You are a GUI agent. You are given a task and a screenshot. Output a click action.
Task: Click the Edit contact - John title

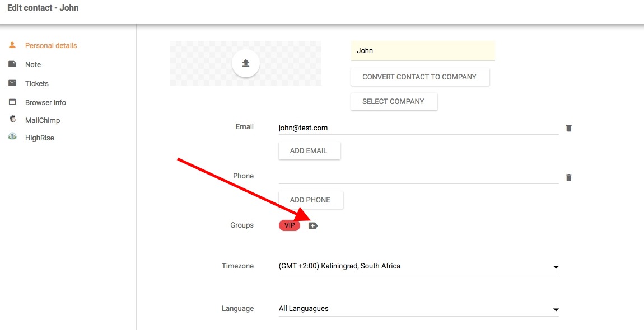coord(43,8)
